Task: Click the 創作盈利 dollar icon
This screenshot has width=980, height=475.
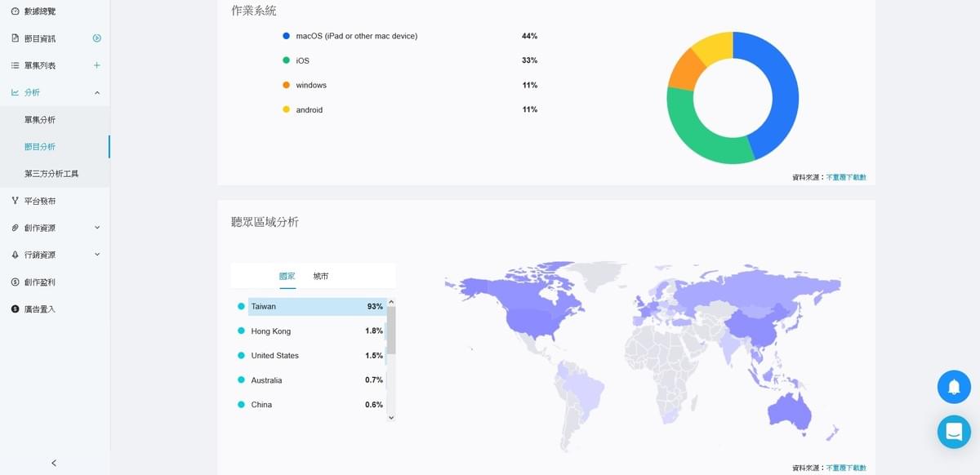Action: click(x=15, y=282)
